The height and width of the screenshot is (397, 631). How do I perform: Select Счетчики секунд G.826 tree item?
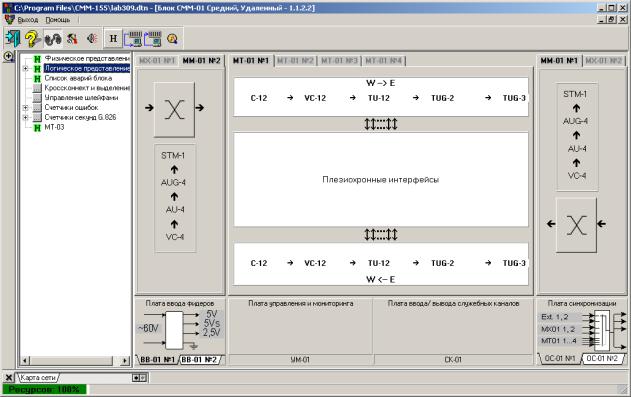[x=80, y=117]
